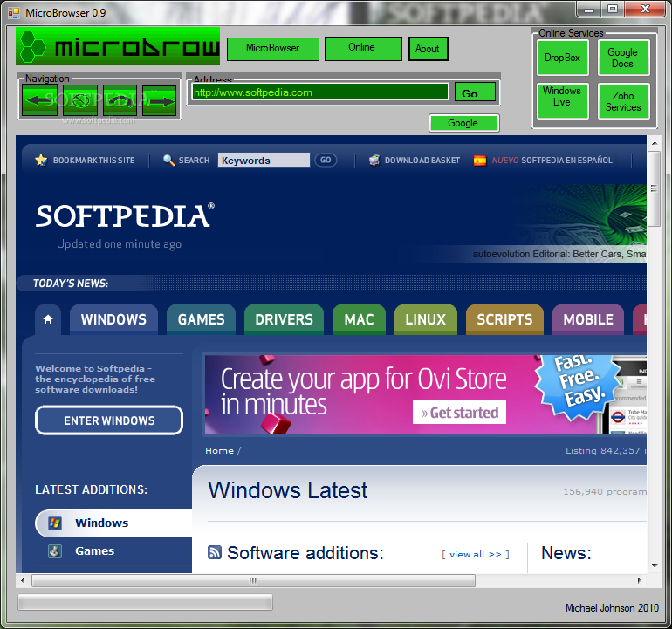Click the page load progress bar
This screenshot has height=629, width=672.
click(x=145, y=602)
